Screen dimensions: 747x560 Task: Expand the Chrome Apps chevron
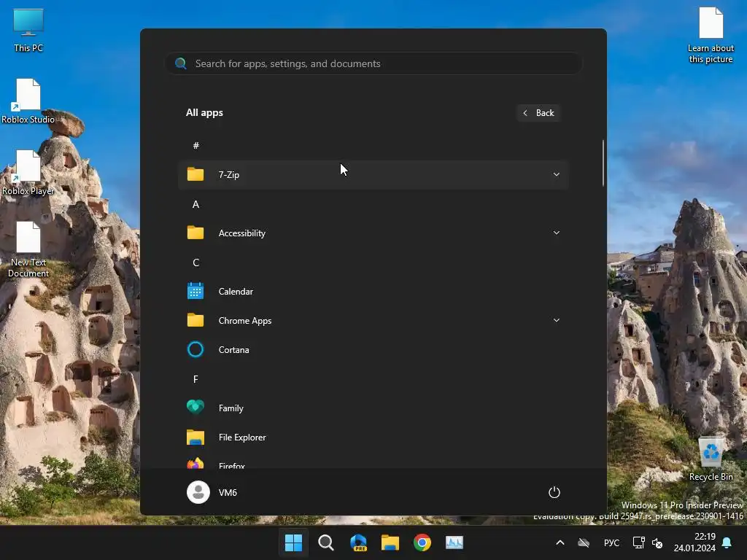tap(556, 320)
